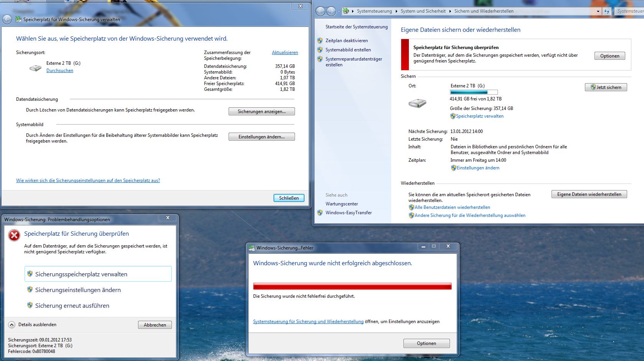This screenshot has width=644, height=361.
Task: Close the Problembehandlungsoptionen dialog
Action: coord(168,218)
